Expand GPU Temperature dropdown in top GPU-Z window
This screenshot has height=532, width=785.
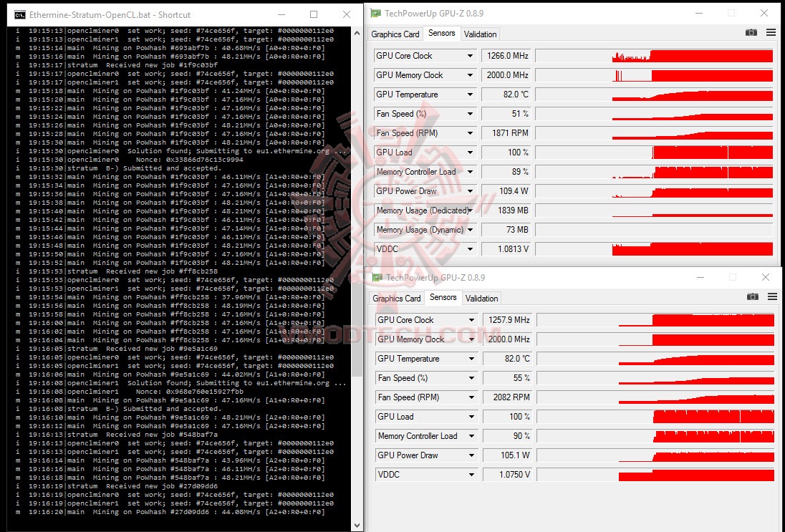click(x=470, y=95)
